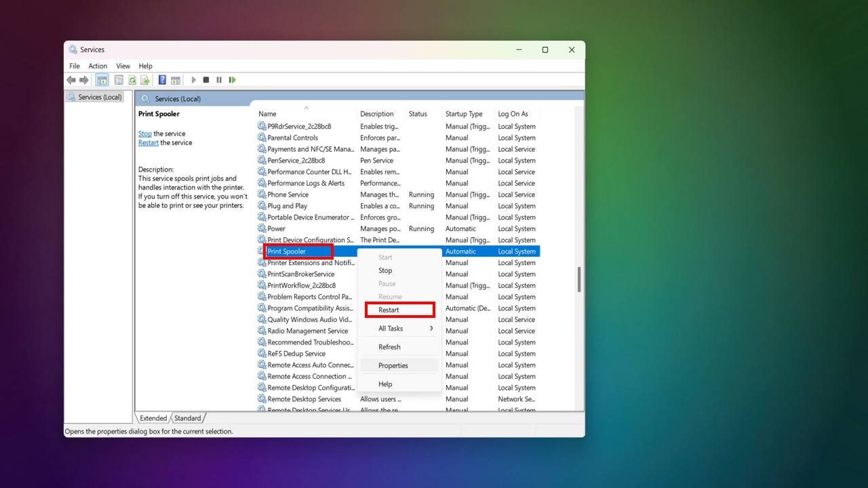Click the Stop the service link
868x488 pixels.
[145, 134]
